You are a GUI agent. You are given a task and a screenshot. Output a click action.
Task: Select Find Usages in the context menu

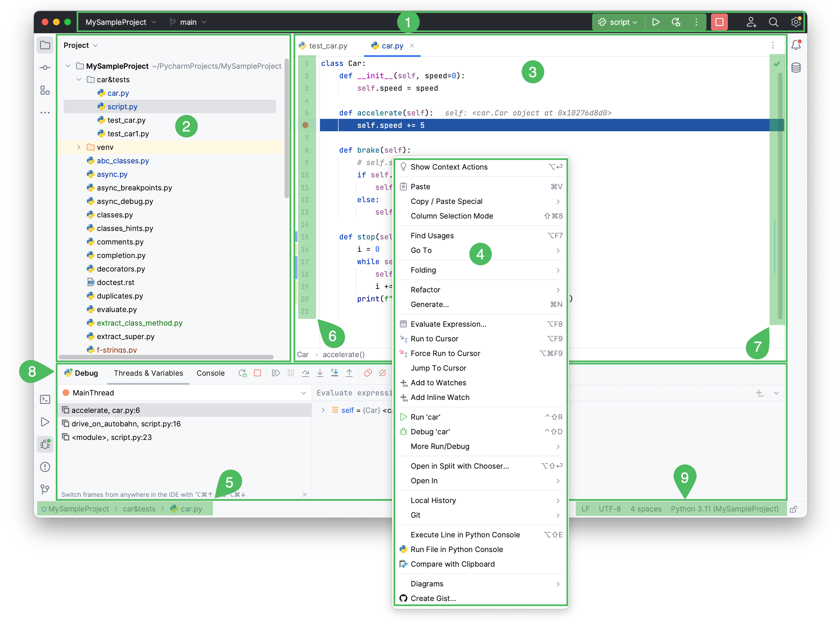tap(432, 235)
